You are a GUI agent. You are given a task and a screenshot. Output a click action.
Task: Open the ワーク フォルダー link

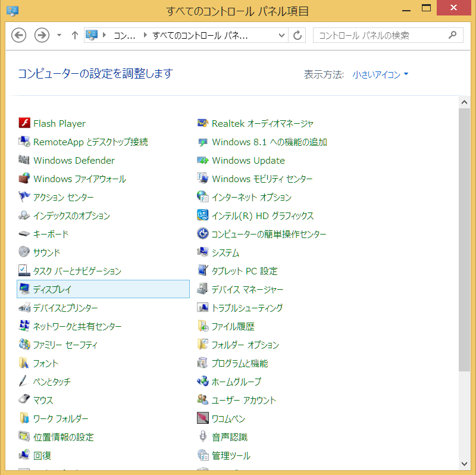pyautogui.click(x=61, y=418)
